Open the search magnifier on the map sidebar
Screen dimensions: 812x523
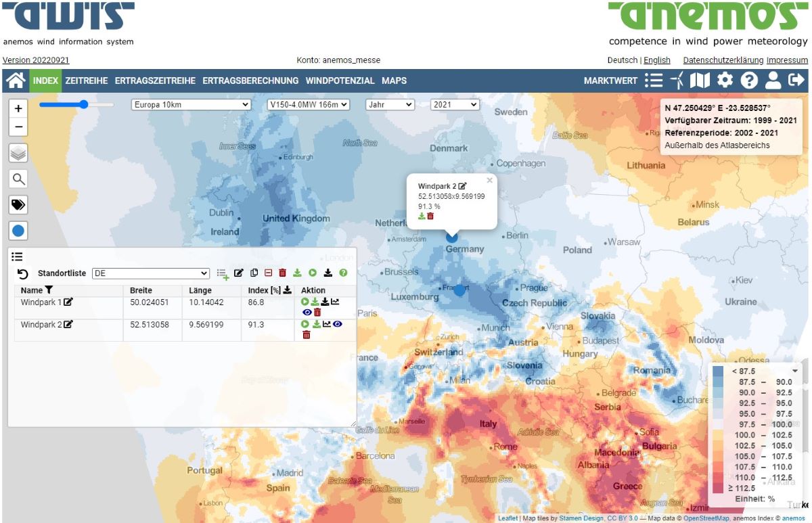coord(18,179)
